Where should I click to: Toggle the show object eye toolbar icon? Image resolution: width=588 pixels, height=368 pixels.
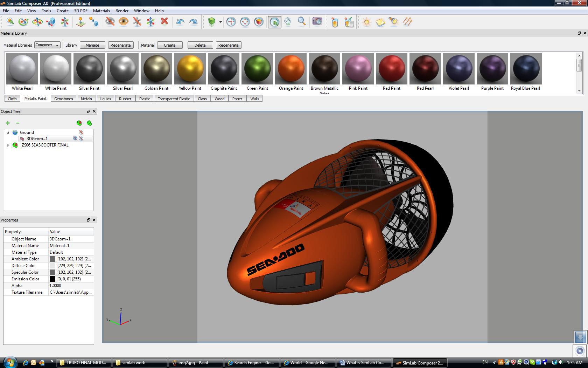click(x=123, y=22)
